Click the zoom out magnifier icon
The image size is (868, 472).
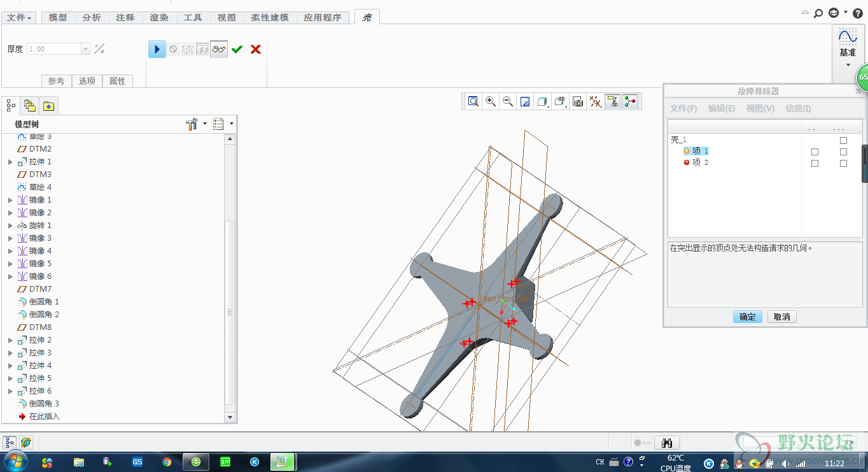click(508, 101)
